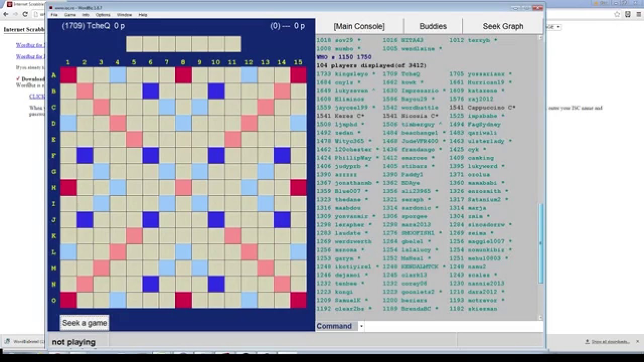Open the File menu in WordBiz
644x362 pixels.
[54, 15]
